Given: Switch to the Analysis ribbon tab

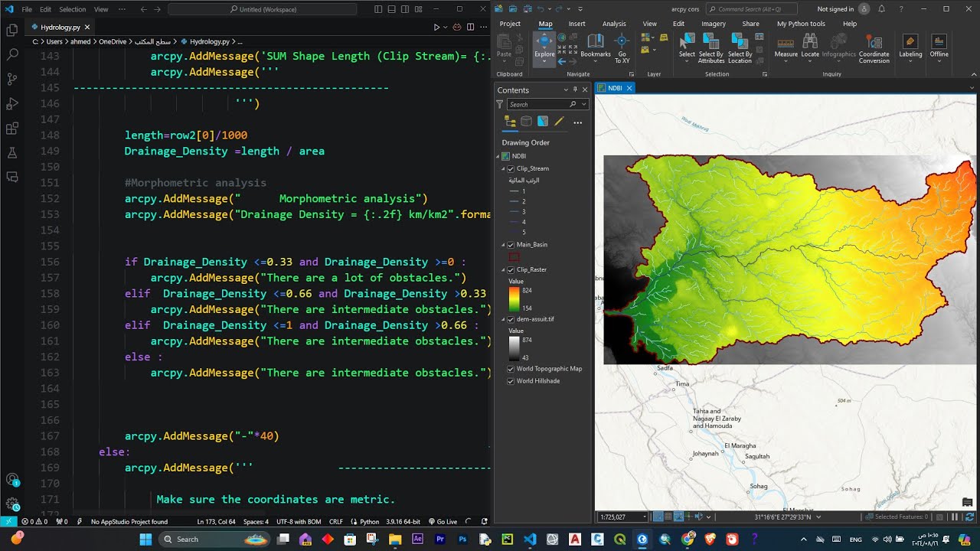Looking at the screenshot, I should [x=614, y=24].
